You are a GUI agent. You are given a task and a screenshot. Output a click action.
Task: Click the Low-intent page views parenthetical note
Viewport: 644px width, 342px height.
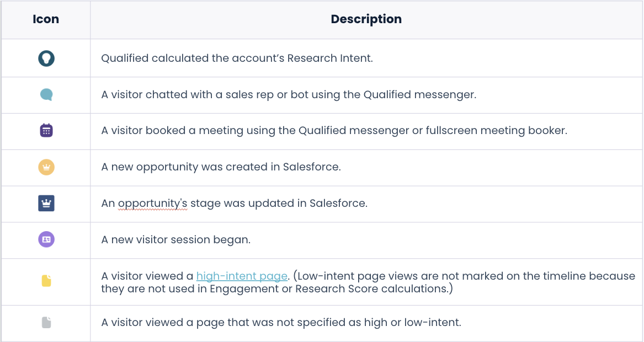pyautogui.click(x=368, y=282)
